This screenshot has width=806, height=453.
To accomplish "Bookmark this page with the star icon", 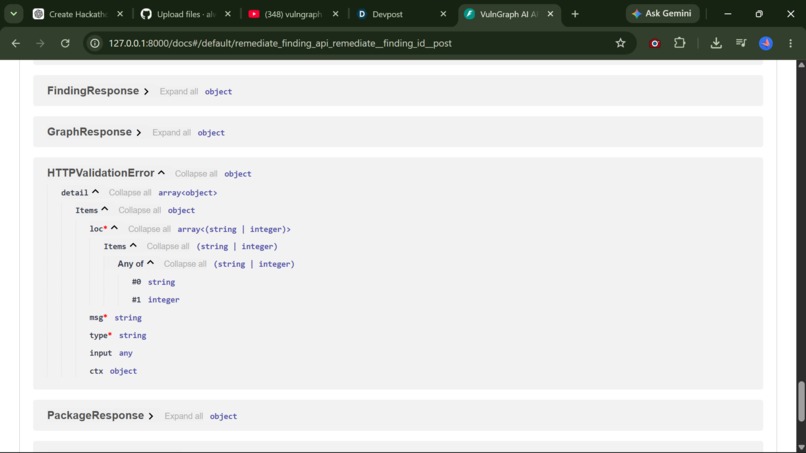I will pyautogui.click(x=620, y=43).
